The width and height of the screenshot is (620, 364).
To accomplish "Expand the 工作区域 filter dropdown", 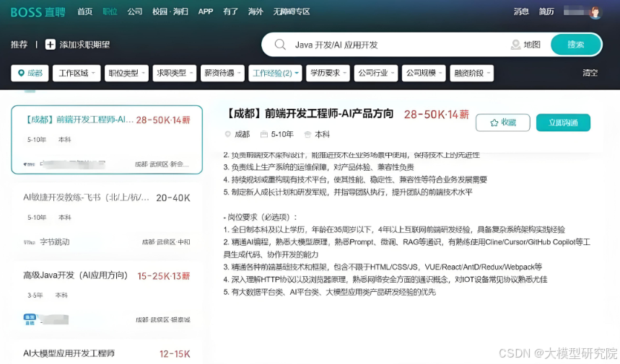I will click(x=77, y=73).
